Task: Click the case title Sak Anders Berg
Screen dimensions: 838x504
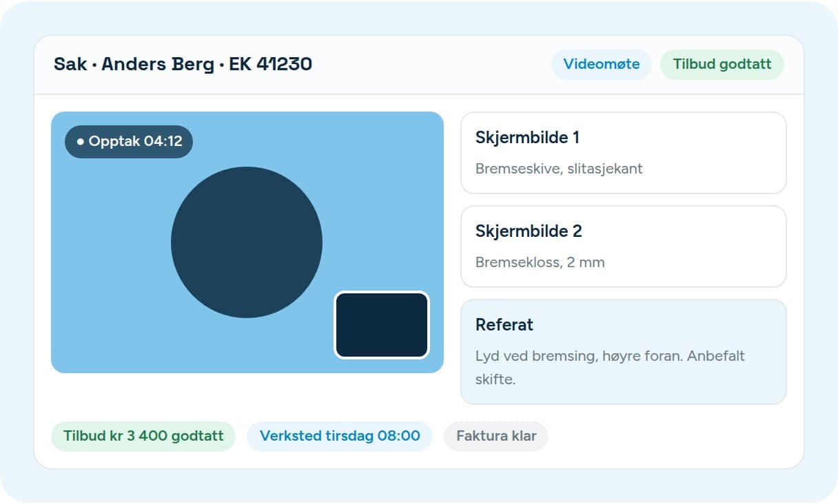Action: coord(134,64)
